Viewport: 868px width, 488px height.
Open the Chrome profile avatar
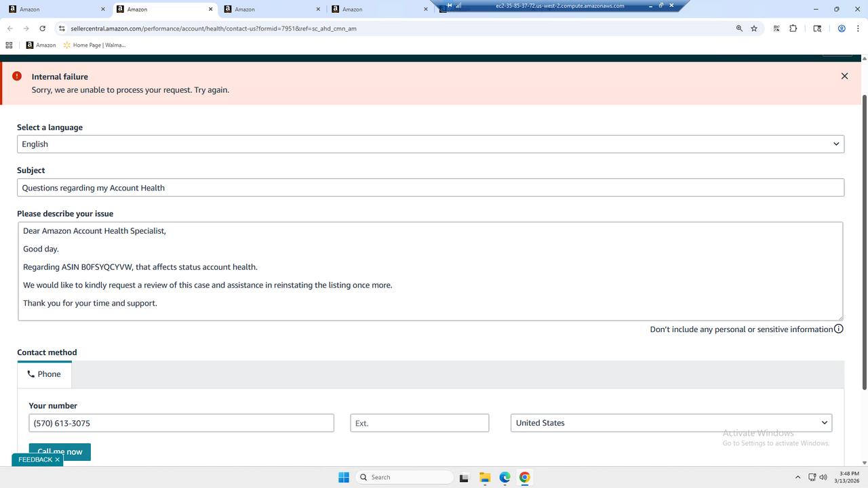coord(842,28)
